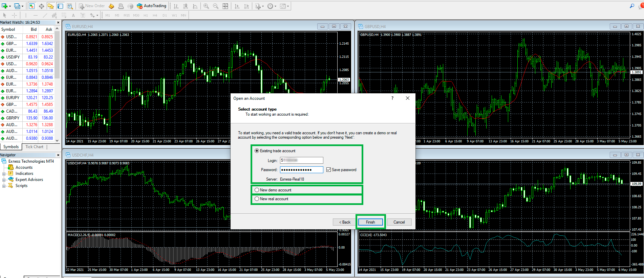Select Exness Technologies MT4 in Navigator
Image resolution: width=644 pixels, height=278 pixels.
pyautogui.click(x=31, y=161)
